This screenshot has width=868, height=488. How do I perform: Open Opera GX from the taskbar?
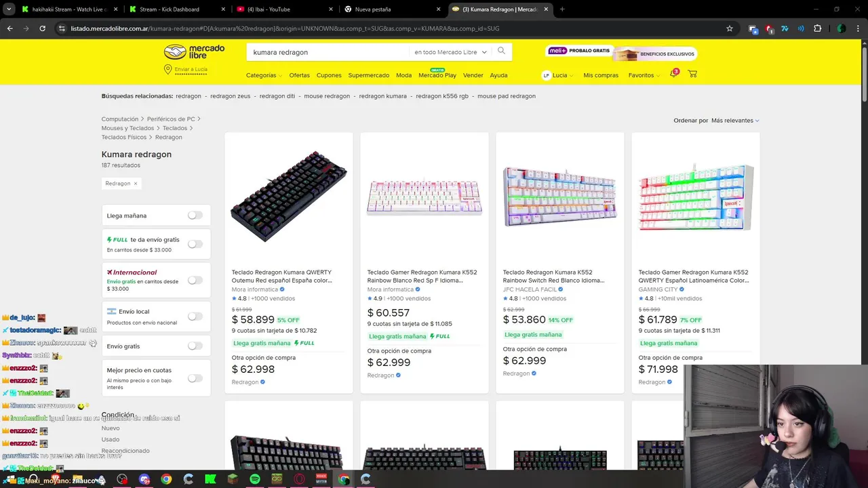[x=299, y=479]
